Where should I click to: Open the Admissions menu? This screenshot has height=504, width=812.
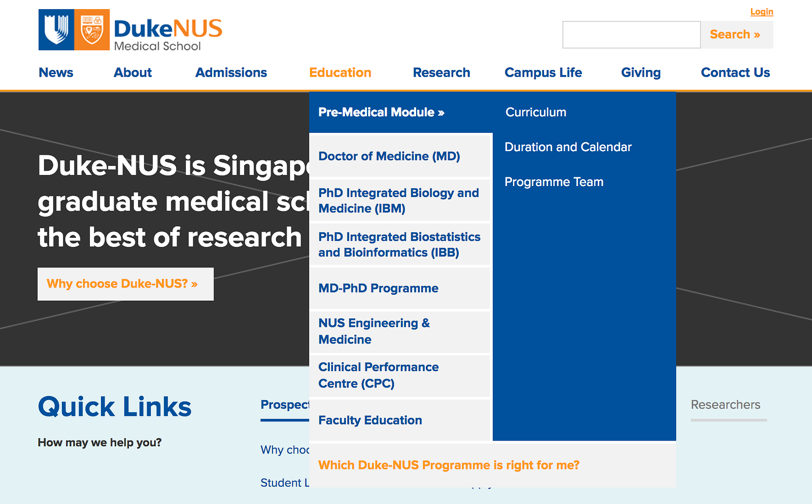(231, 73)
